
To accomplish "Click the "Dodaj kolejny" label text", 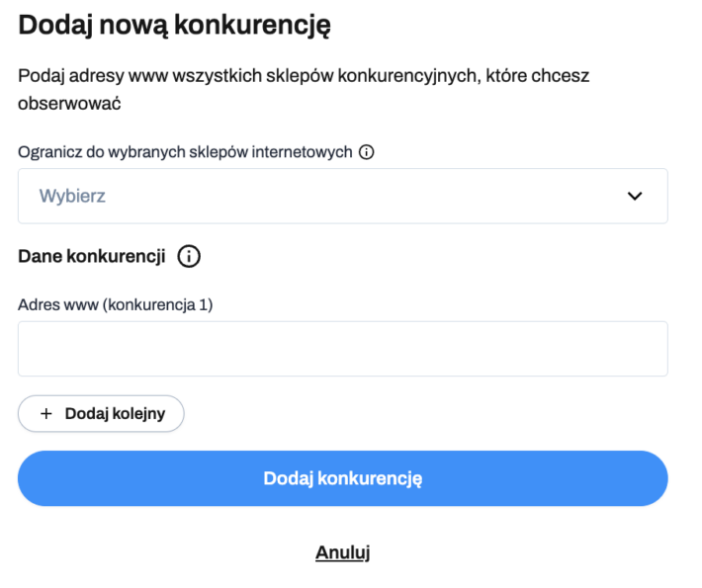I will pyautogui.click(x=113, y=414).
